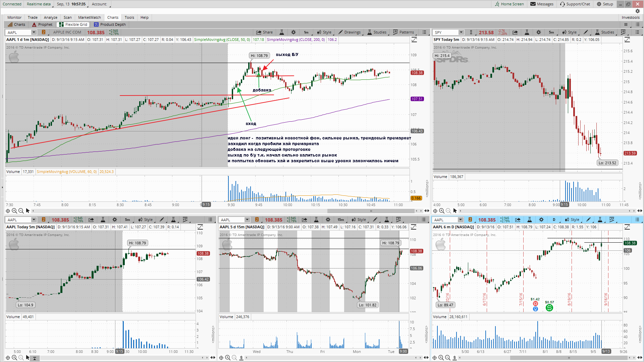Viewport: 644px width, 362px height.
Task: Open Style dropdown on main AAPL chart
Action: [324, 32]
